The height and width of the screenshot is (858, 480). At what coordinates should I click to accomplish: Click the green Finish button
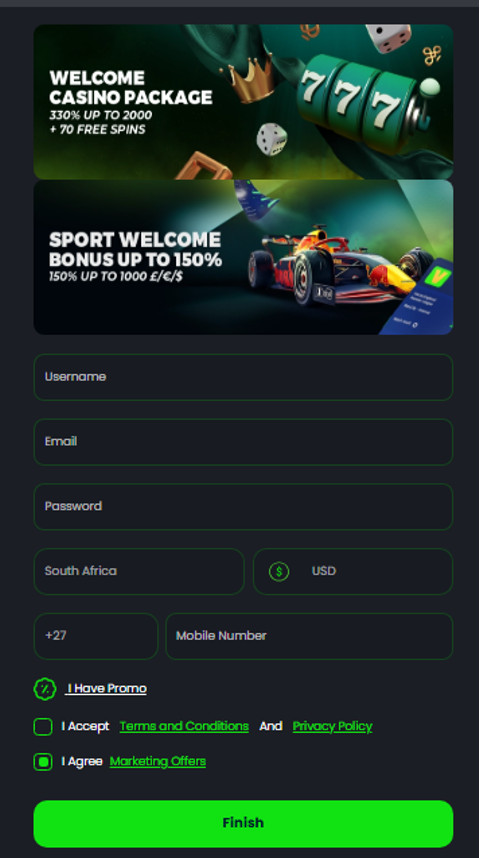[x=243, y=824]
